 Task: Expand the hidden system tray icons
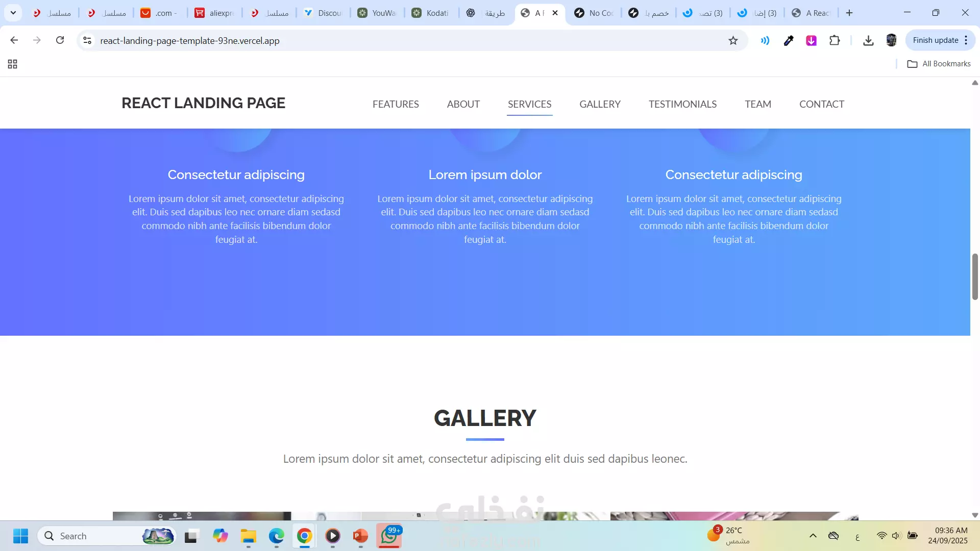click(x=813, y=536)
